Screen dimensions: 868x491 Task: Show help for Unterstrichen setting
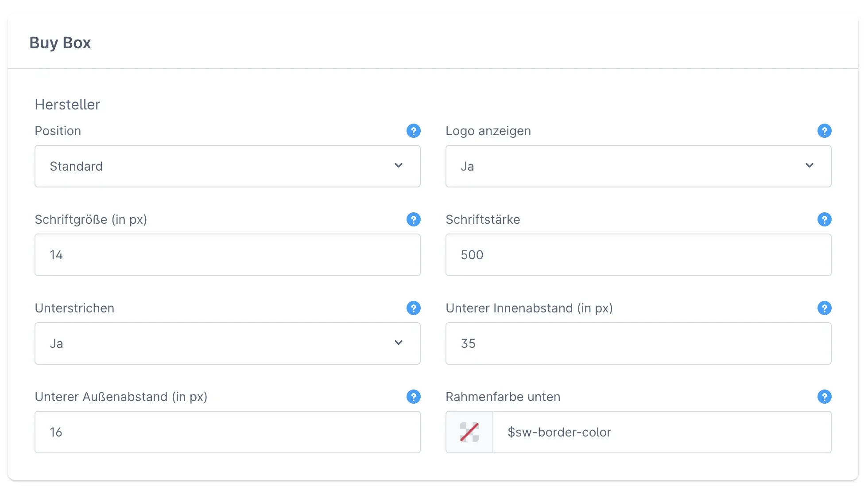[x=413, y=308]
